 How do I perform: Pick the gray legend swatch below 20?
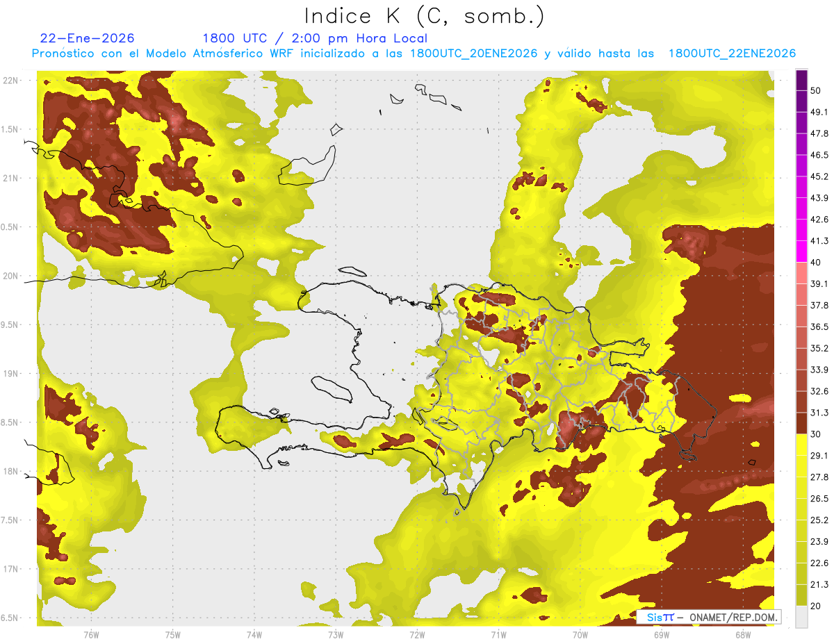tap(802, 617)
